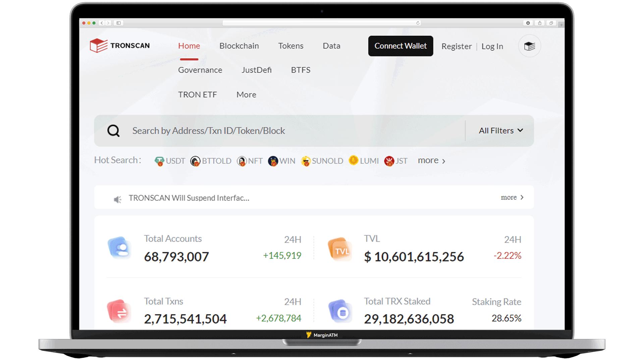This screenshot has width=644, height=362.
Task: Open the Blockchain menu
Action: pyautogui.click(x=239, y=46)
